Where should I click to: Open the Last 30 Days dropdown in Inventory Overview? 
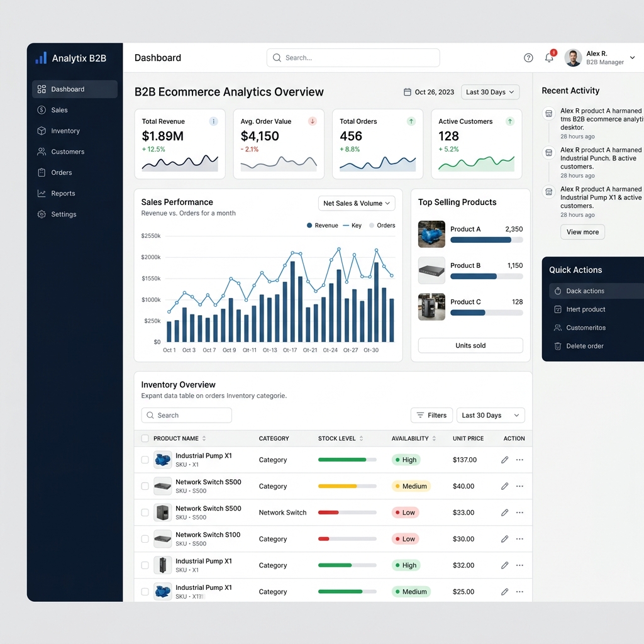point(491,415)
